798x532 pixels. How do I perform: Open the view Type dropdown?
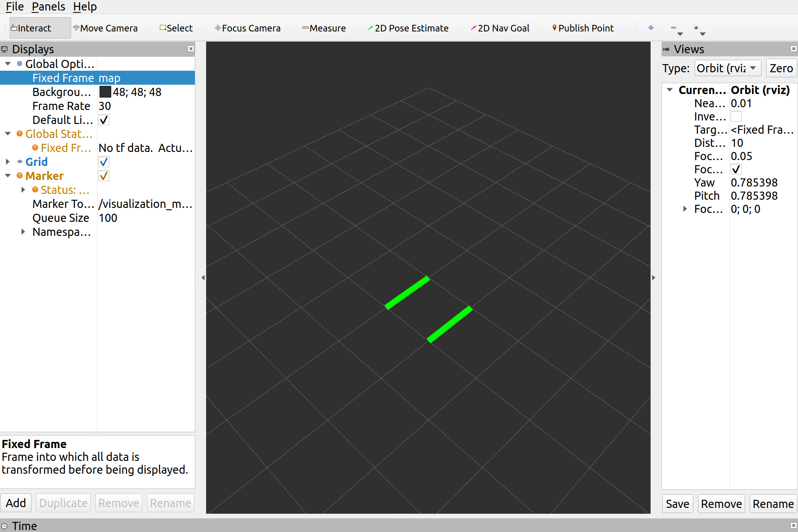point(728,68)
